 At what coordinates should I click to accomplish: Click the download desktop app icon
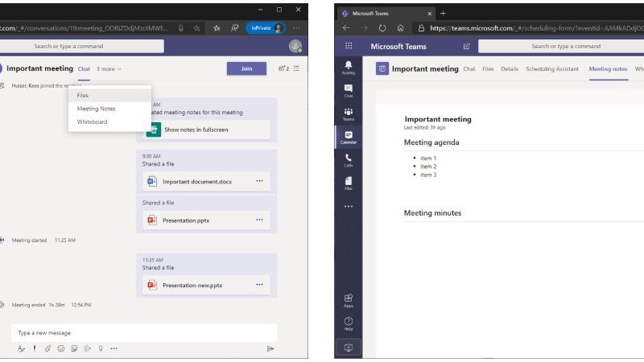pos(349,348)
